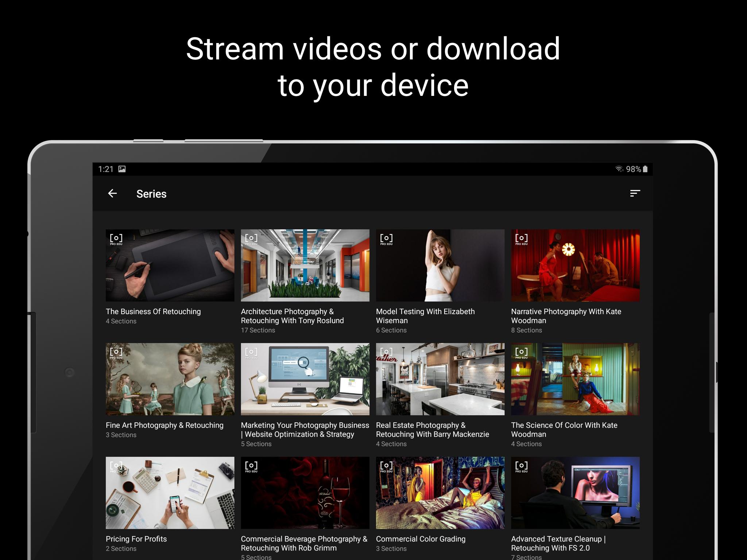
Task: Click PRO EDU logo on Model Testing thumbnail
Action: click(386, 240)
